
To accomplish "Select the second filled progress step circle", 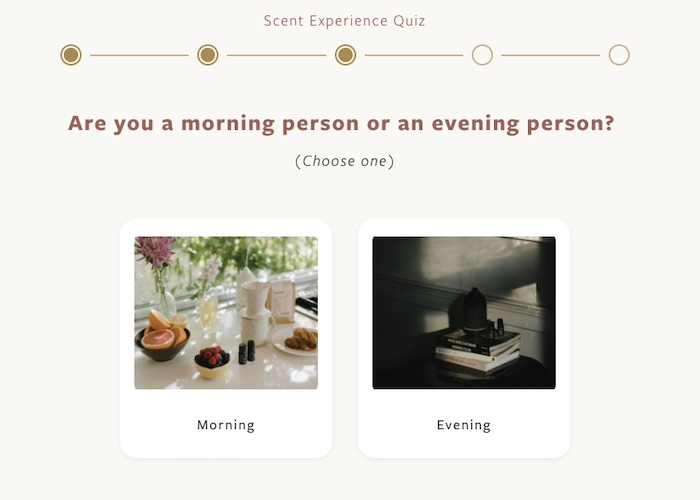I will [208, 55].
